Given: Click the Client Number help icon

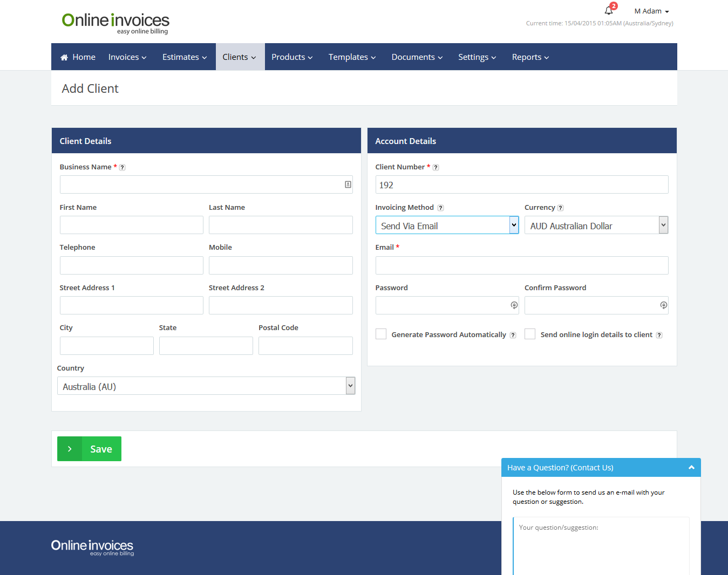Looking at the screenshot, I should (436, 168).
